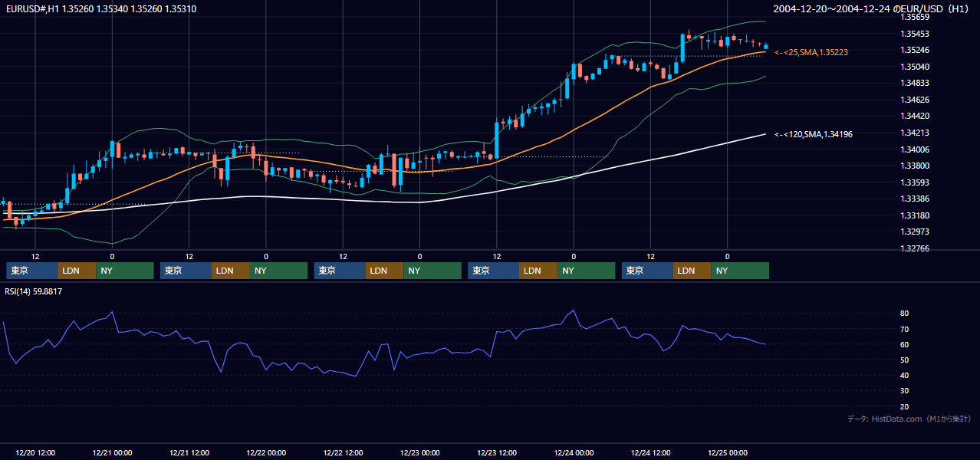Click price axis label 1.34626

coord(915,100)
